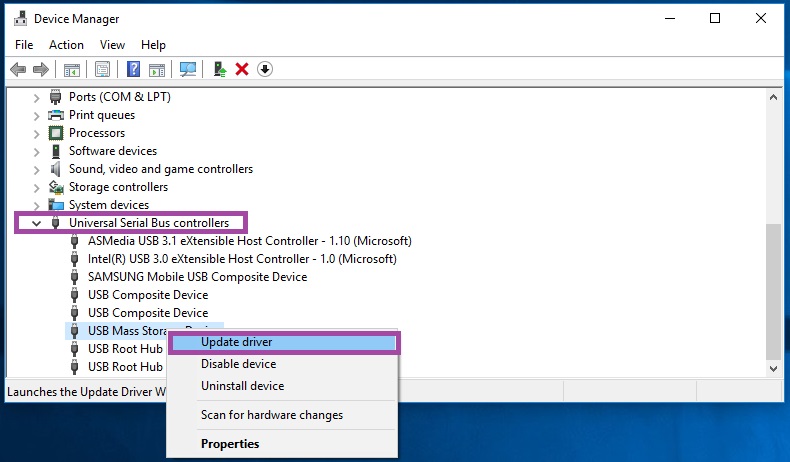This screenshot has height=462, width=790.
Task: Open the Action menu
Action: pyautogui.click(x=66, y=45)
